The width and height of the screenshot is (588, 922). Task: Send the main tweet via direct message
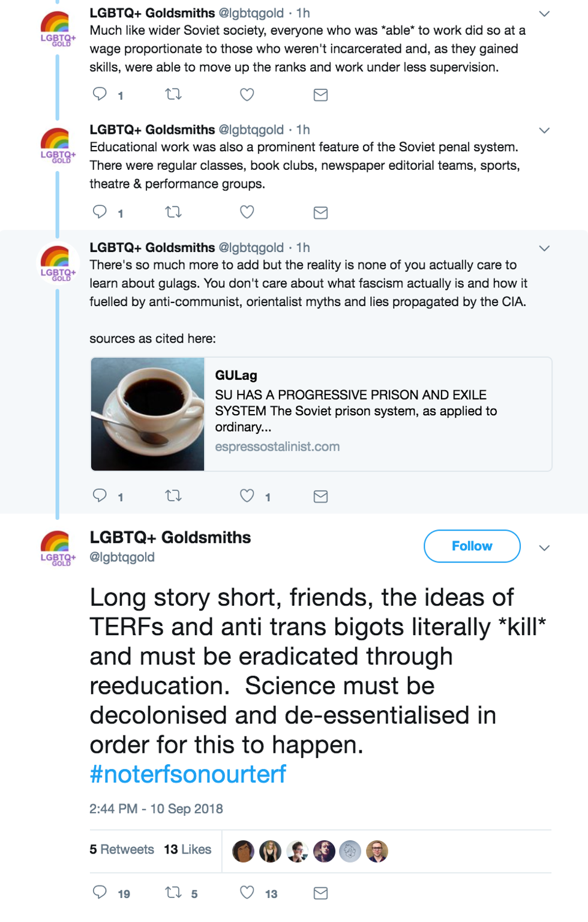pos(320,893)
